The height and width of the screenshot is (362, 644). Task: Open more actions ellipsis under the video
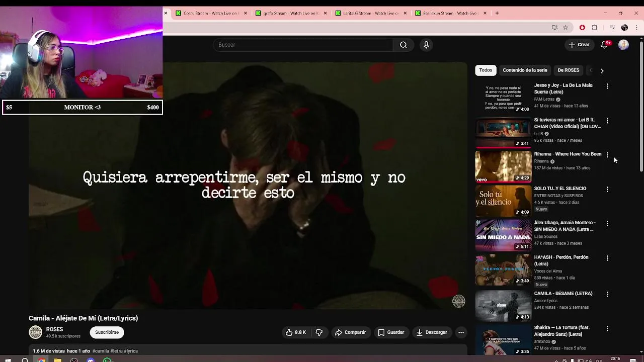[461, 332]
